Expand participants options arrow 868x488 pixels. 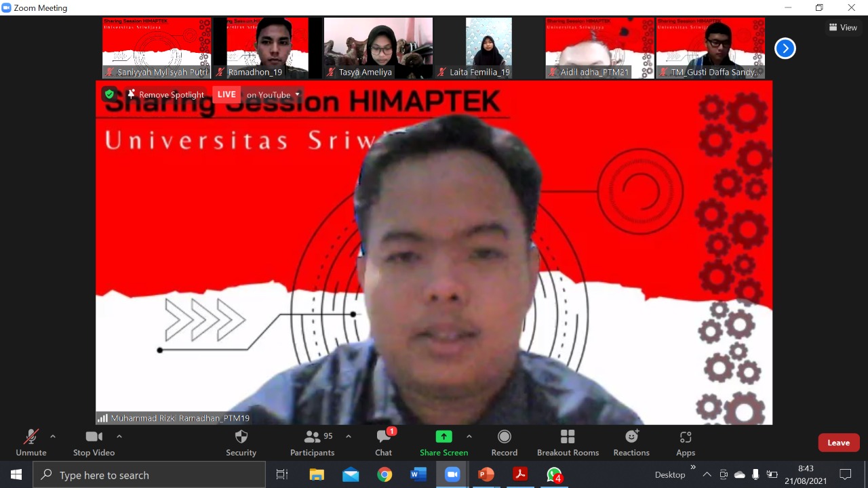point(349,436)
